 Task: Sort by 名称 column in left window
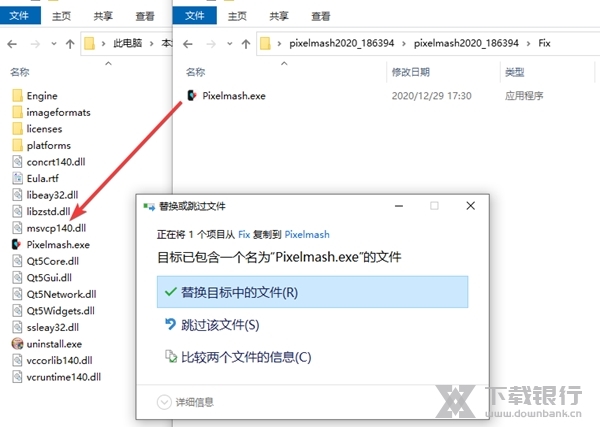tap(20, 72)
